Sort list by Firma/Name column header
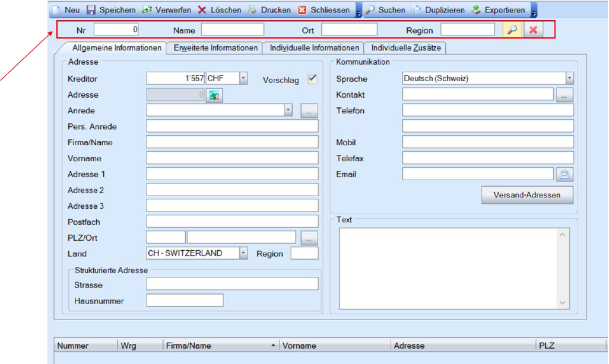 pos(220,346)
